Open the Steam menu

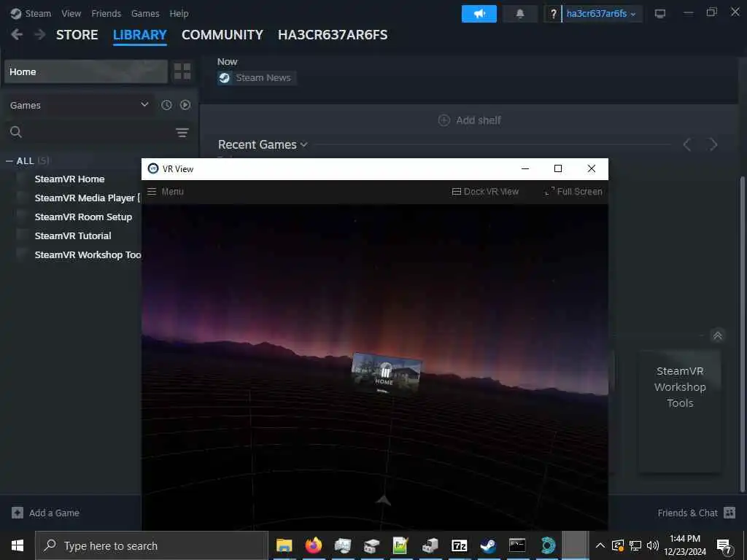coord(31,13)
